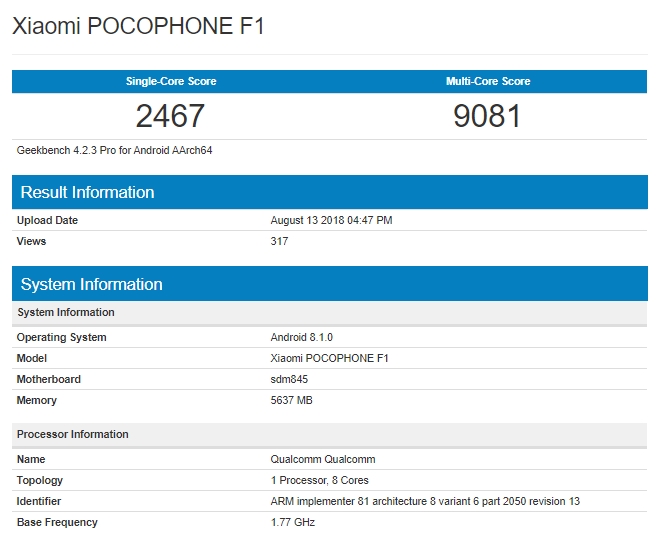Image resolution: width=659 pixels, height=540 pixels.
Task: Select the Base Frequency label
Action: click(x=57, y=522)
